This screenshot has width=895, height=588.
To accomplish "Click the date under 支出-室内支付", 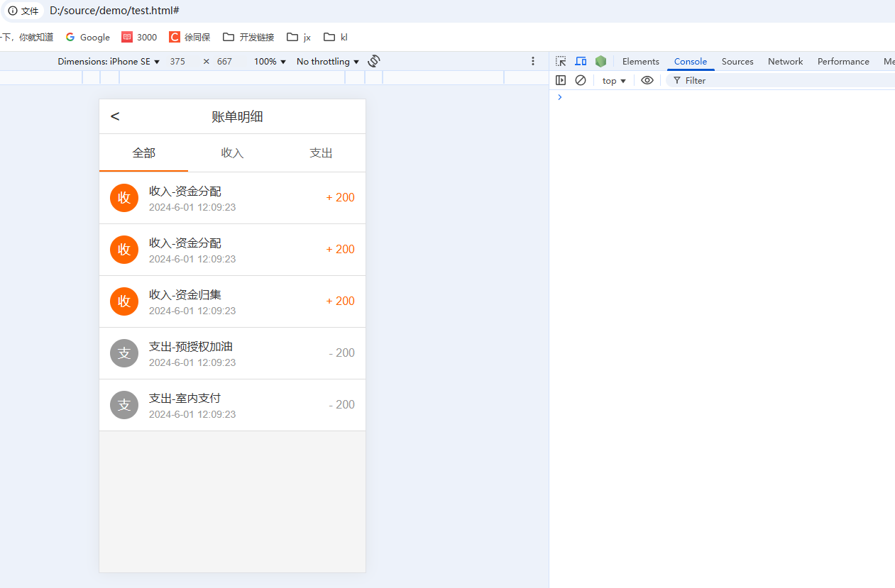I will [x=192, y=414].
